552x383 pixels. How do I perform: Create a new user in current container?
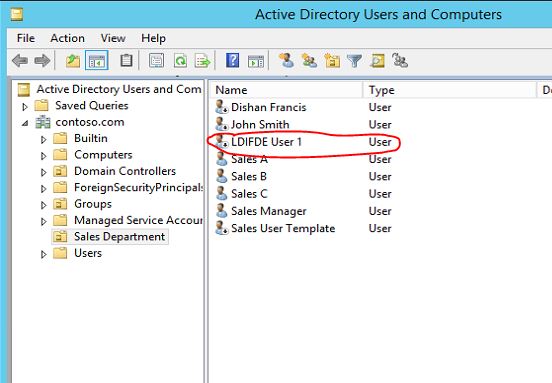pos(287,61)
